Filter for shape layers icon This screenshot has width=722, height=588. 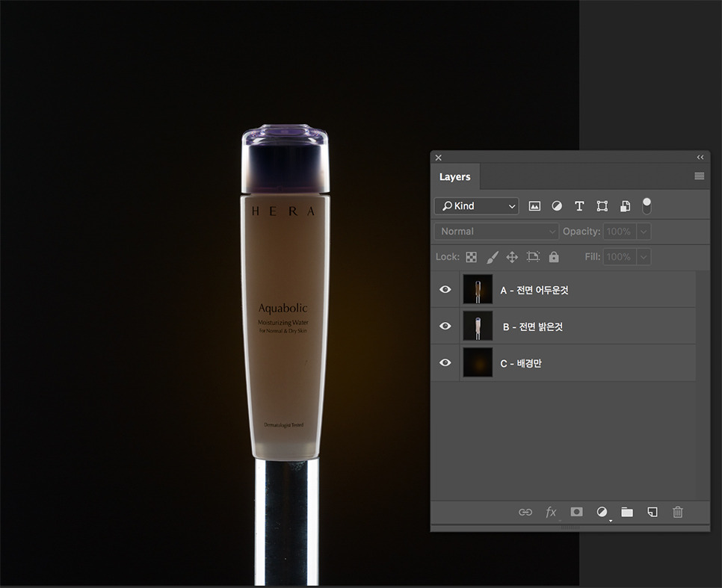coord(602,206)
